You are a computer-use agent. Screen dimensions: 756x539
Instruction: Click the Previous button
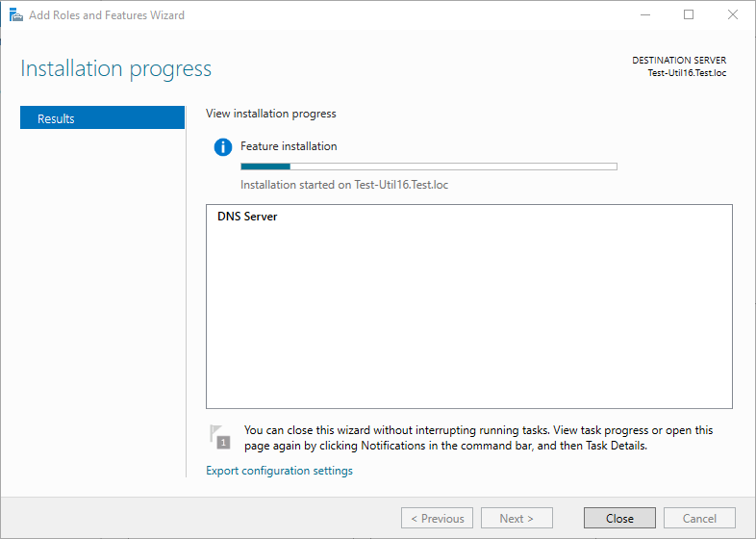(x=437, y=518)
